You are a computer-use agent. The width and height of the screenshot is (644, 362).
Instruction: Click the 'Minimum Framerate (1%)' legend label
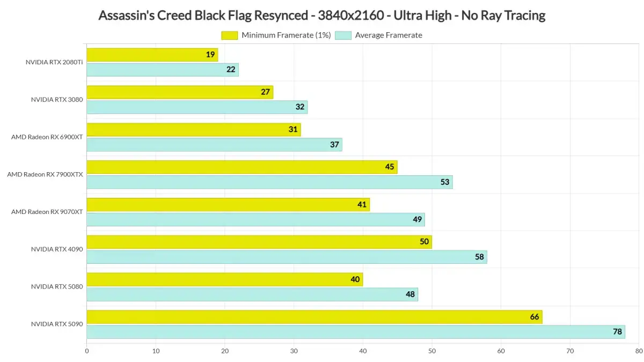point(286,35)
